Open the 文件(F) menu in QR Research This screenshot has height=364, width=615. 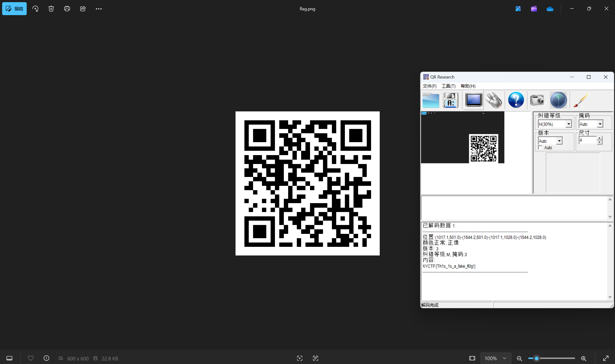[429, 86]
